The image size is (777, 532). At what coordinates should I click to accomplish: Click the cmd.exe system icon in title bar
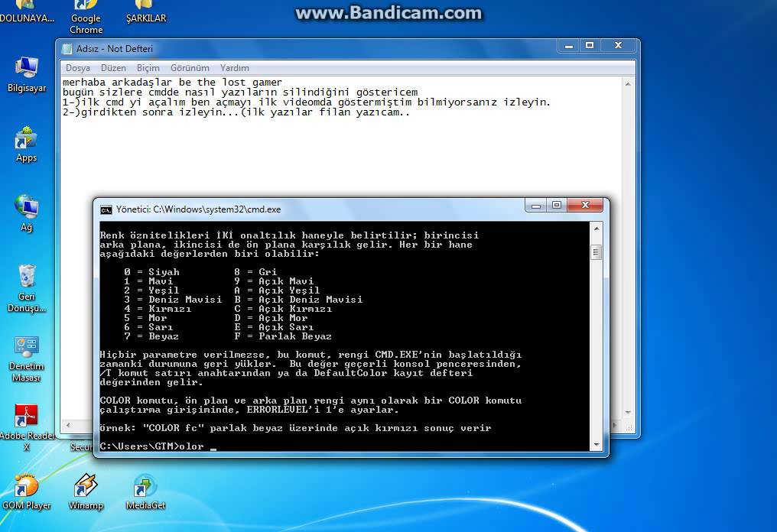coord(106,209)
